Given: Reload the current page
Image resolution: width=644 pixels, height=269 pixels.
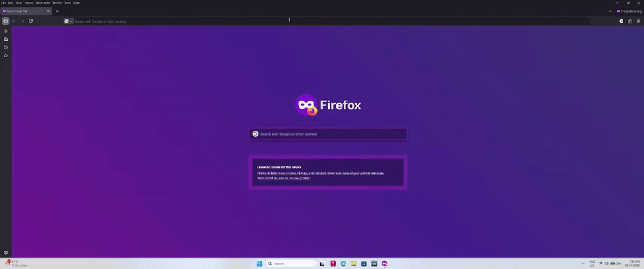Looking at the screenshot, I should [x=31, y=21].
